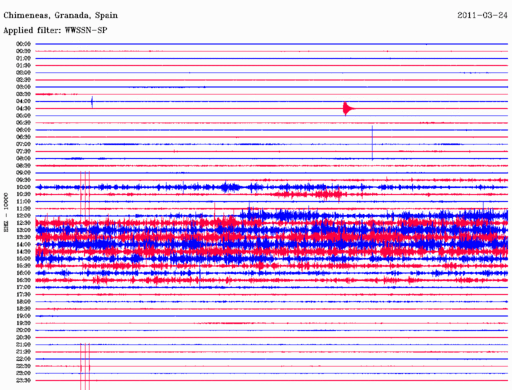Select the '15:00' time label
Viewport: 512px width, 390px height.
click(x=23, y=259)
